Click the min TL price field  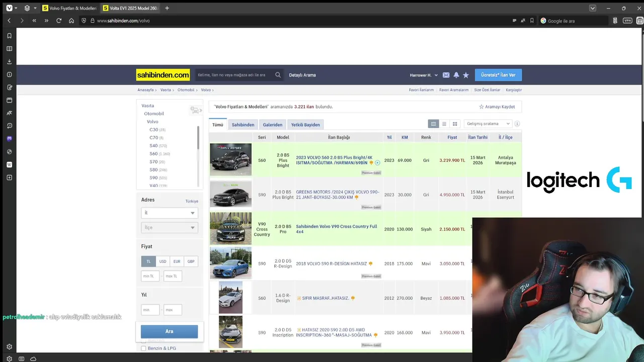150,276
